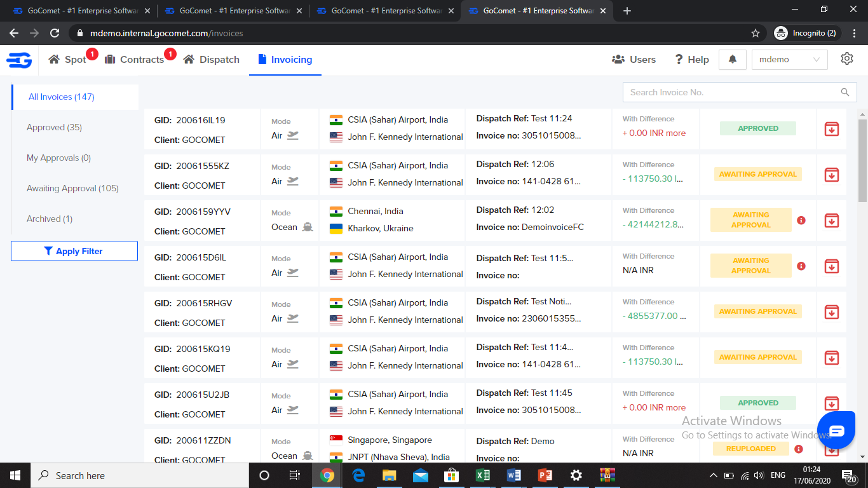The height and width of the screenshot is (488, 868).
Task: Open Excel from the taskbar
Action: tap(483, 475)
